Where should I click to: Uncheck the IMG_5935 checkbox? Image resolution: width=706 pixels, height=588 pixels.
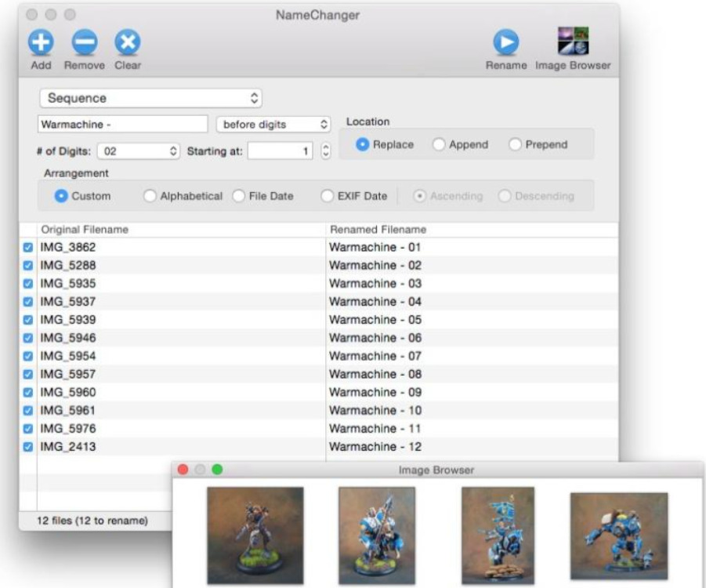click(28, 283)
